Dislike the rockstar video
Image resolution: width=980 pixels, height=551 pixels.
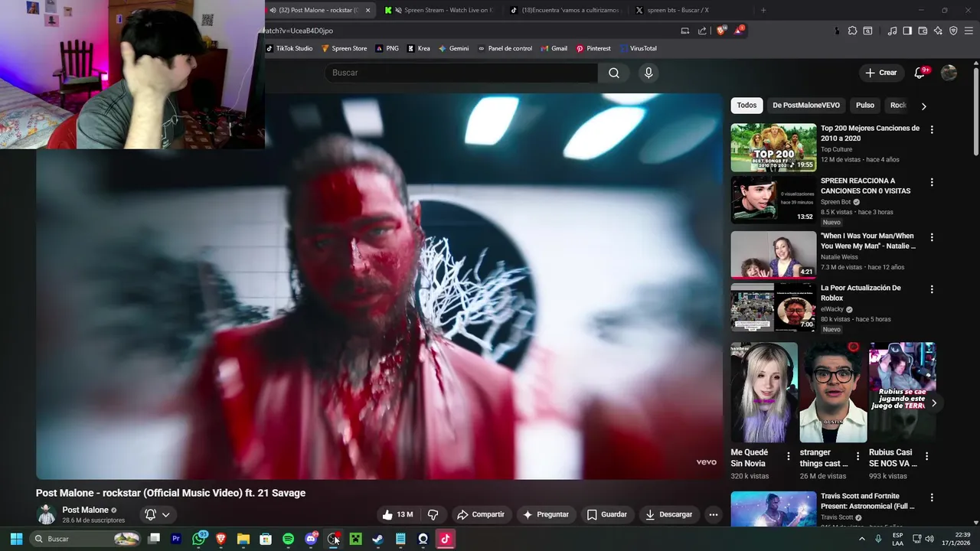[433, 514]
